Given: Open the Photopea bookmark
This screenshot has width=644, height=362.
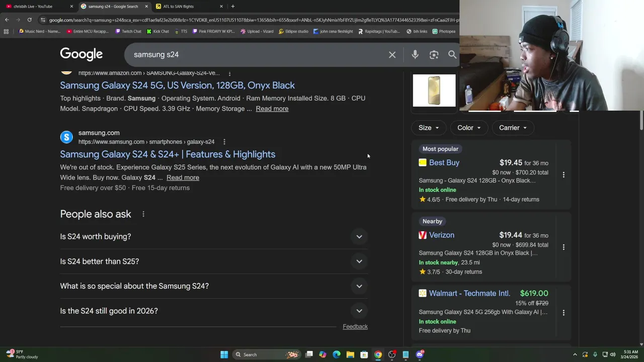Looking at the screenshot, I should pos(444,31).
